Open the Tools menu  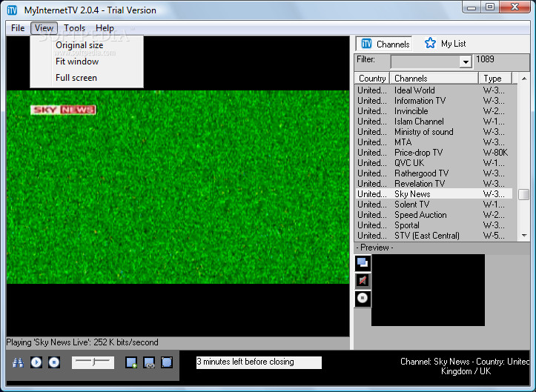(75, 28)
